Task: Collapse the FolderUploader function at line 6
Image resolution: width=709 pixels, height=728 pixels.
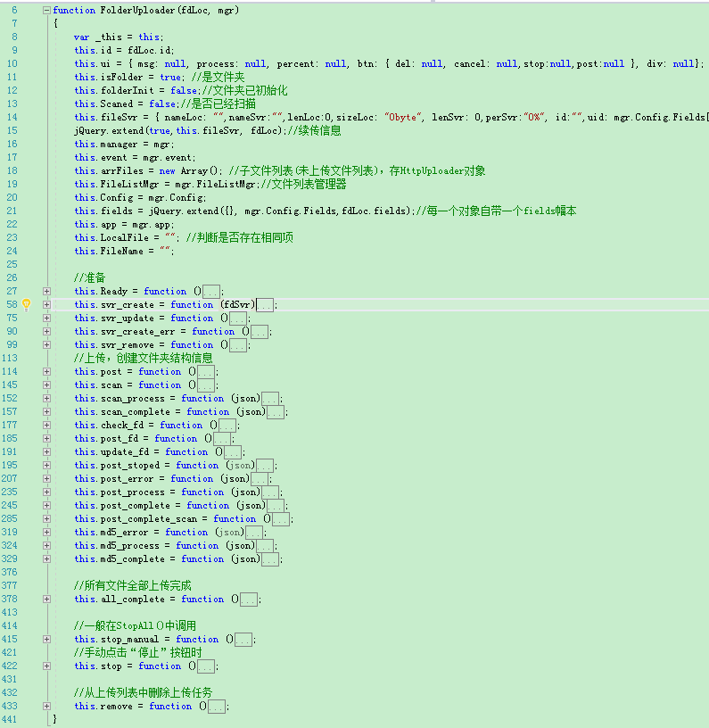Action: pyautogui.click(x=46, y=10)
